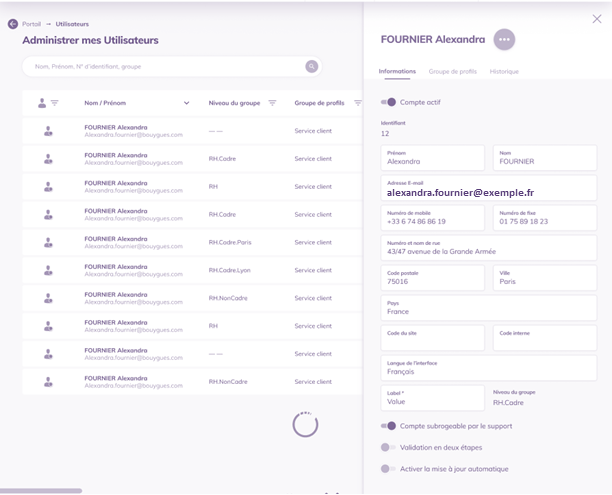Screen dimensions: 612x495
Task: Click the user icon in the RH.Cadre.Paris row
Action: (x=44, y=242)
